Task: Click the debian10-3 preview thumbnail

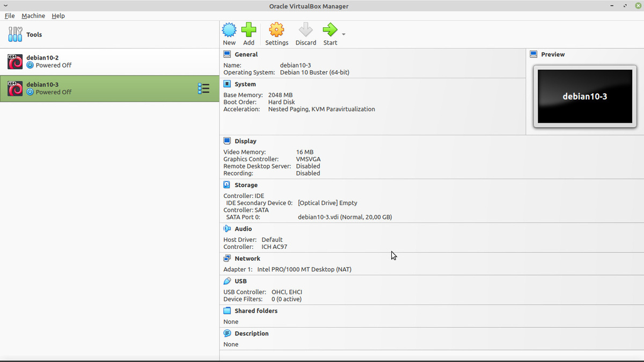Action: 585,97
